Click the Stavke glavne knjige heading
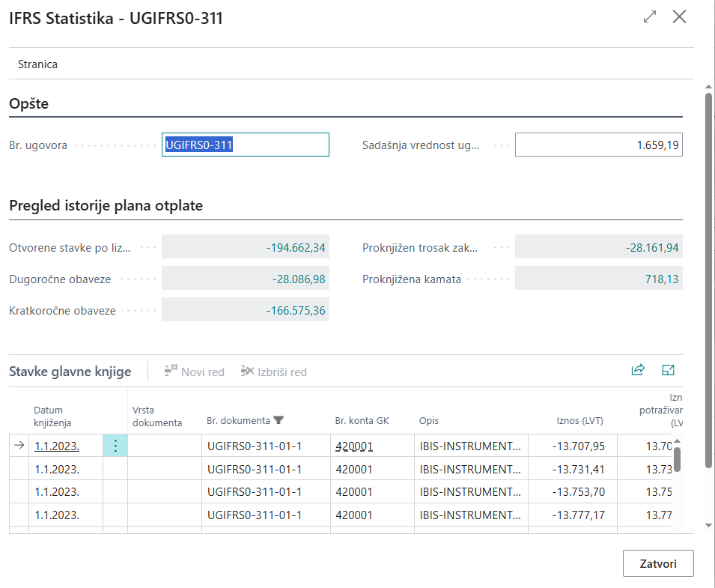 pos(70,372)
